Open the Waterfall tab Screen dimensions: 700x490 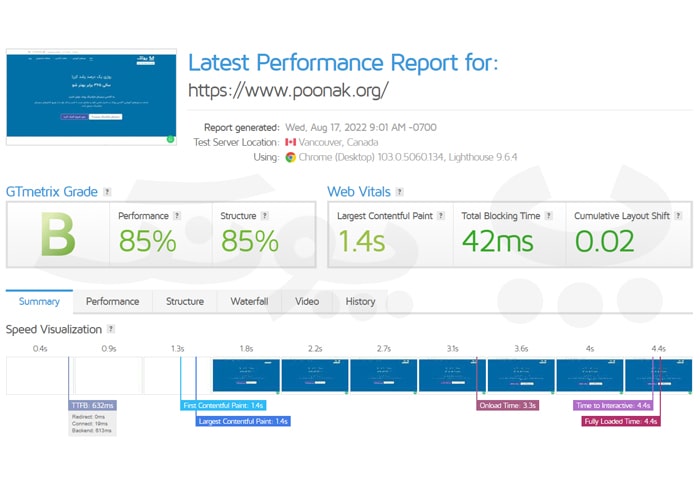[249, 302]
